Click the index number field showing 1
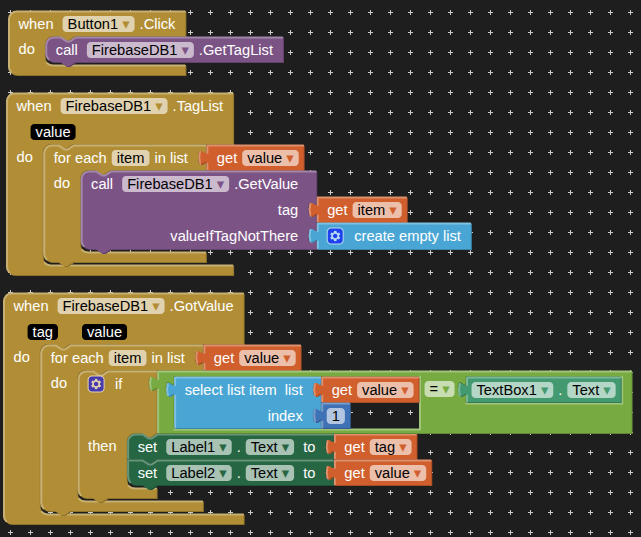The image size is (641, 537). (336, 415)
